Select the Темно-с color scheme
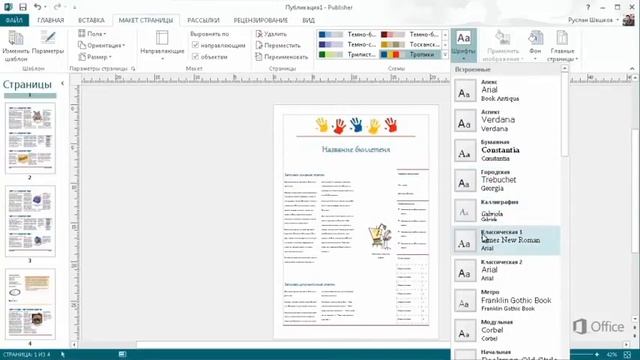This screenshot has width=640, height=360. coord(348,44)
